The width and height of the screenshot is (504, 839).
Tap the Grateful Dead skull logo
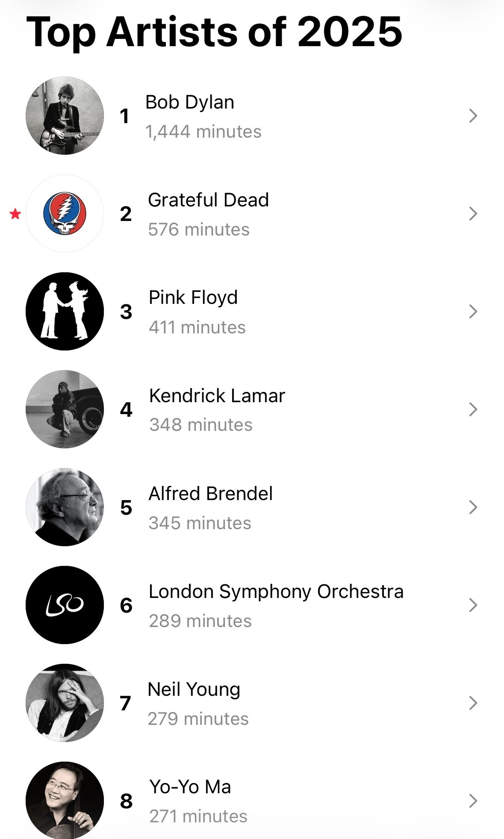(65, 213)
